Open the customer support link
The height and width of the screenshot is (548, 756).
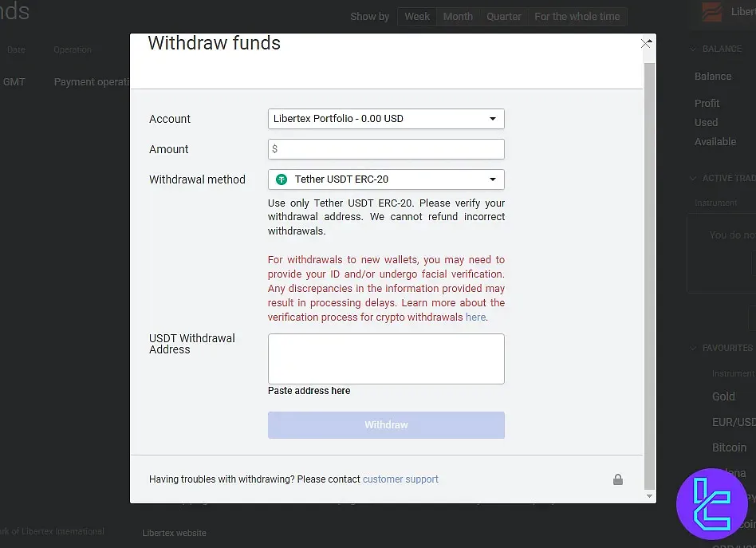(400, 479)
